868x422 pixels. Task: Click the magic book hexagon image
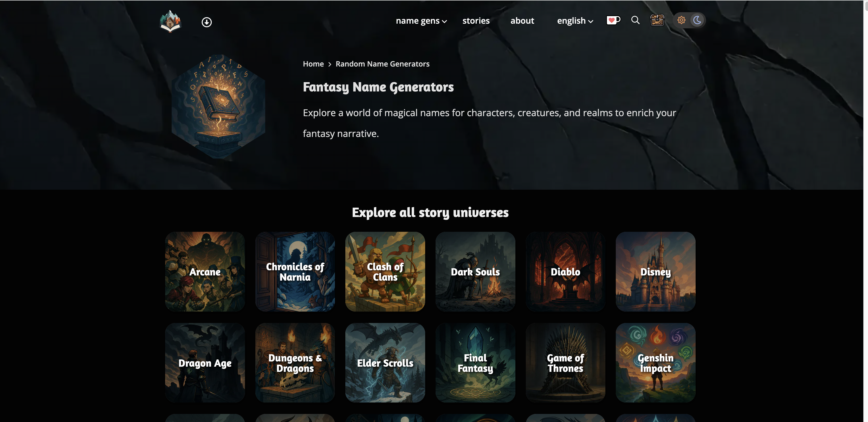pyautogui.click(x=218, y=107)
